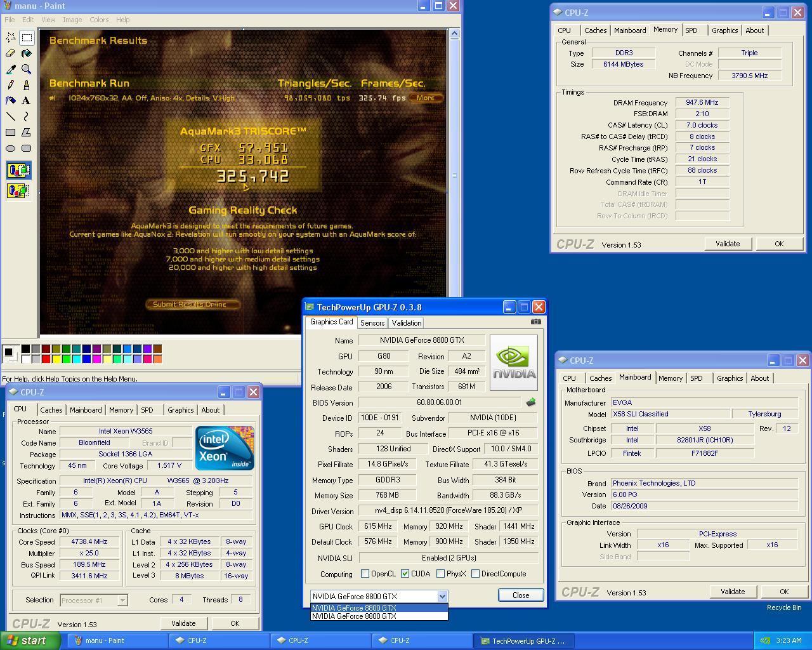Tick the PhysX checkbox in GPU-Z
Screen dimensions: 812x650
(440, 574)
